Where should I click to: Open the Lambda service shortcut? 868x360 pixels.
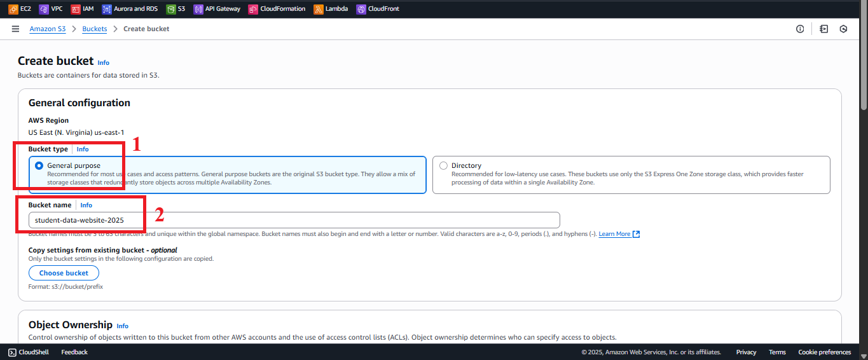(331, 9)
